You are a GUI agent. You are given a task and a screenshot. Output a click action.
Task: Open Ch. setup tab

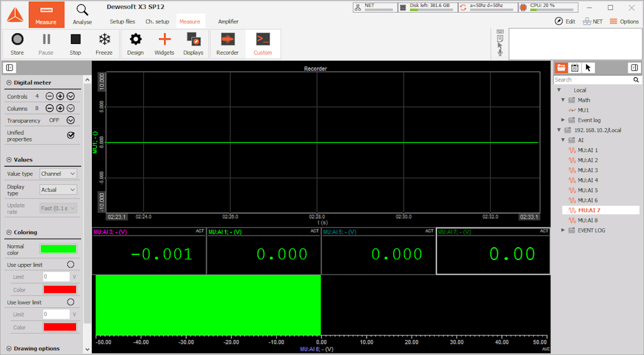pyautogui.click(x=157, y=21)
